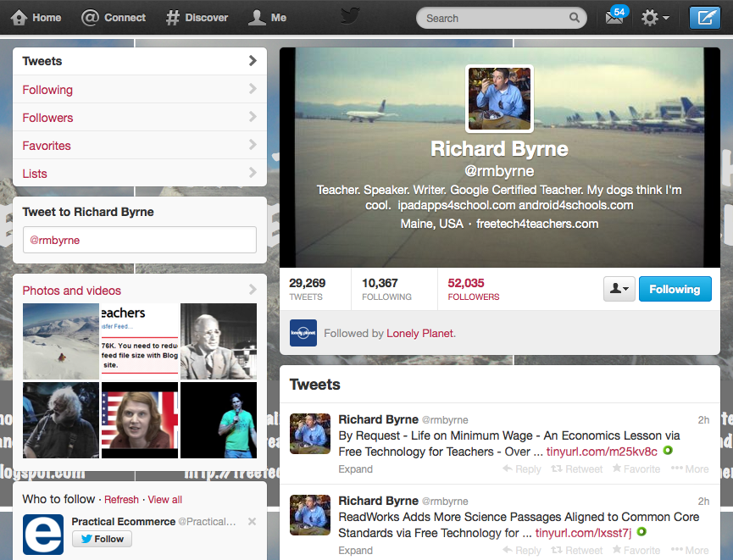Screen dimensions: 733x560
Task: Reply to the Minimum Wage tweet
Action: [522, 469]
